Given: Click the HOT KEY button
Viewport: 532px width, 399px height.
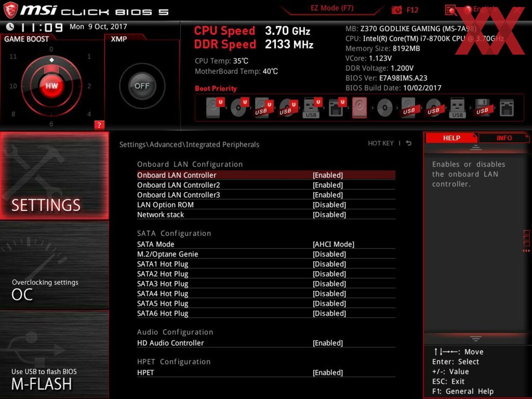Looking at the screenshot, I should click(381, 143).
